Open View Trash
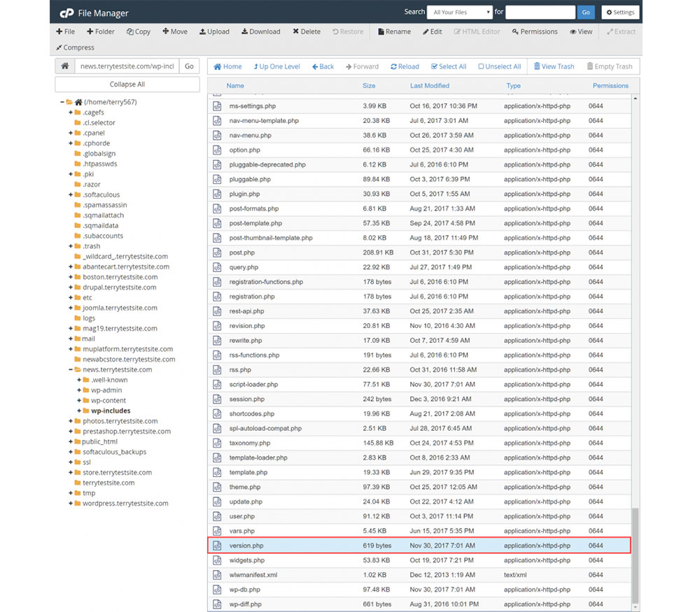 pyautogui.click(x=554, y=66)
